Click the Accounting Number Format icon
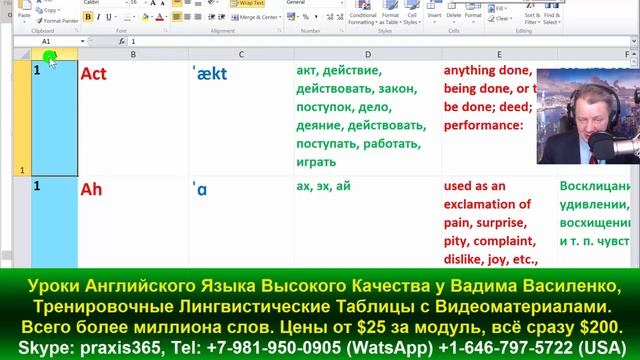The image size is (640, 360). click(x=291, y=17)
